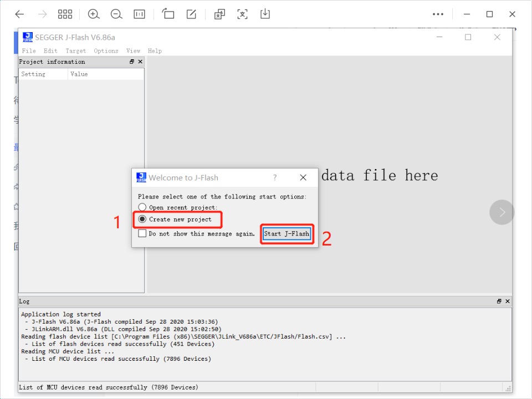Rotate the image with the rotate icon

click(168, 14)
